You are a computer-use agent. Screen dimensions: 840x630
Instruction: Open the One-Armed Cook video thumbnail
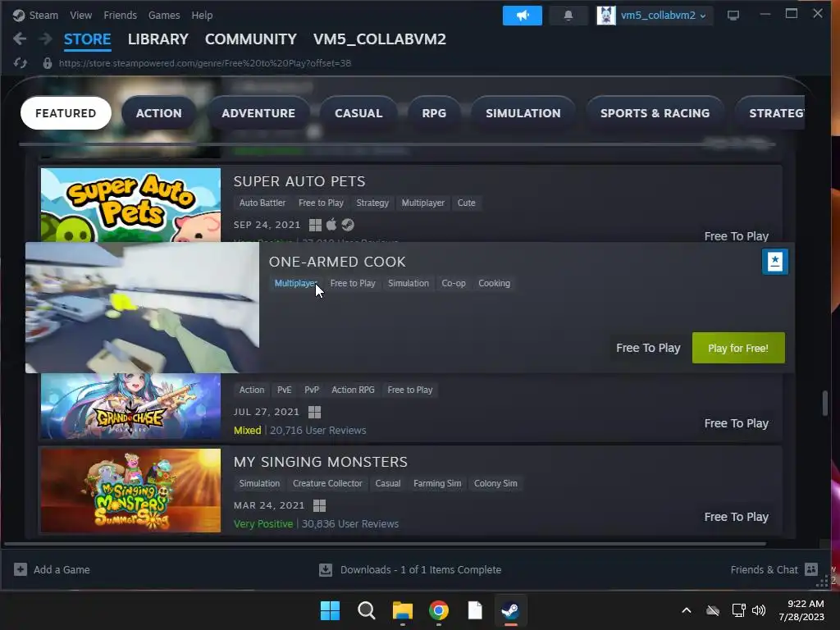pyautogui.click(x=142, y=308)
